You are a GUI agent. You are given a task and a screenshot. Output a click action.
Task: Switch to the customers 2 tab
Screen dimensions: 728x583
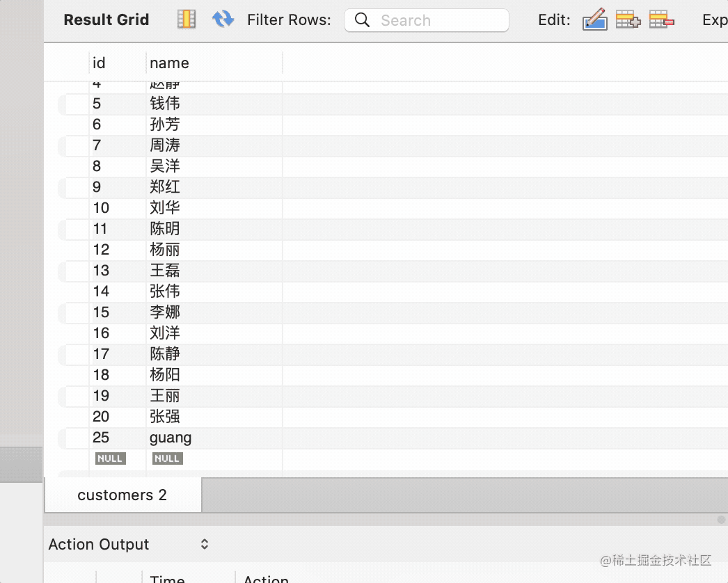(122, 495)
